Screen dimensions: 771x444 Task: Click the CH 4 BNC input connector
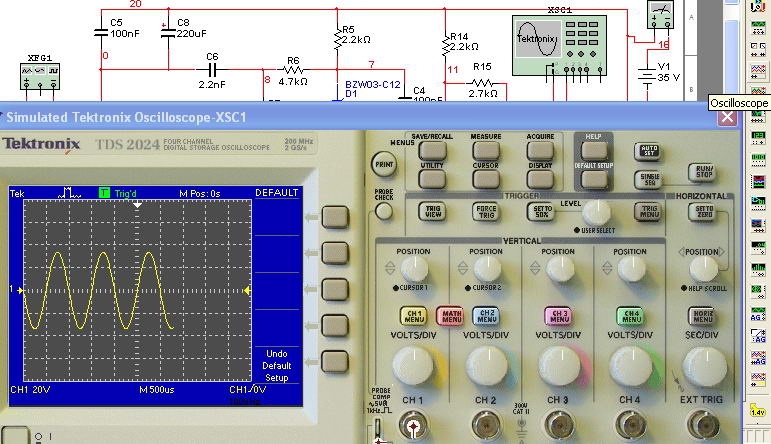(631, 426)
